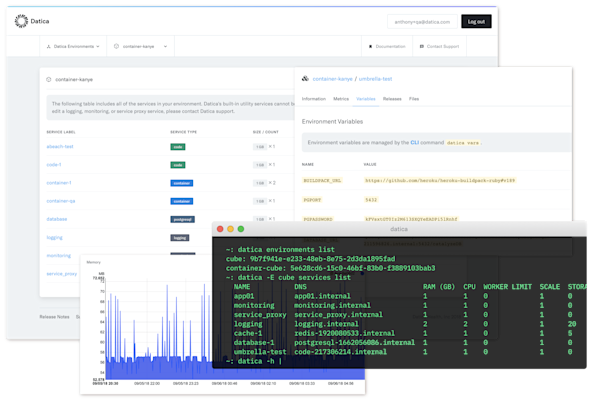Click the SERVICE TYPE column header

[183, 132]
